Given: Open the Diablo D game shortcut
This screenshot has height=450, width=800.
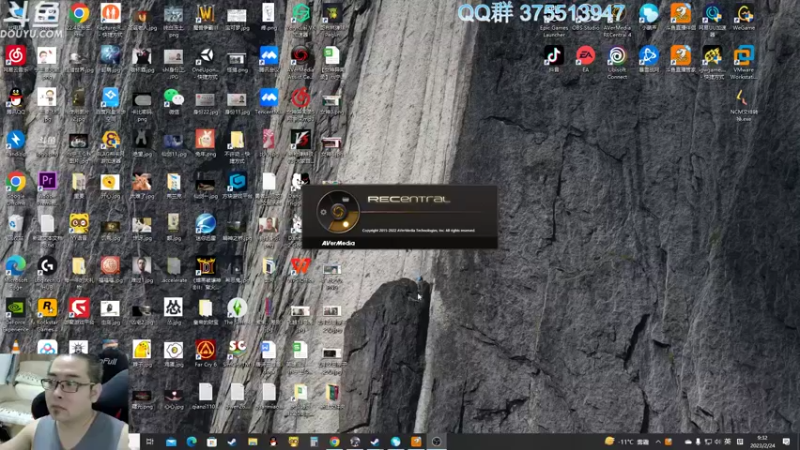Looking at the screenshot, I should click(x=206, y=272).
